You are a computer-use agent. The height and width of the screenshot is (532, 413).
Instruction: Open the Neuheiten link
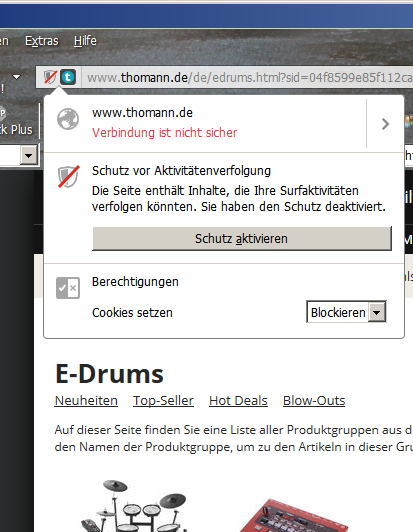86,401
